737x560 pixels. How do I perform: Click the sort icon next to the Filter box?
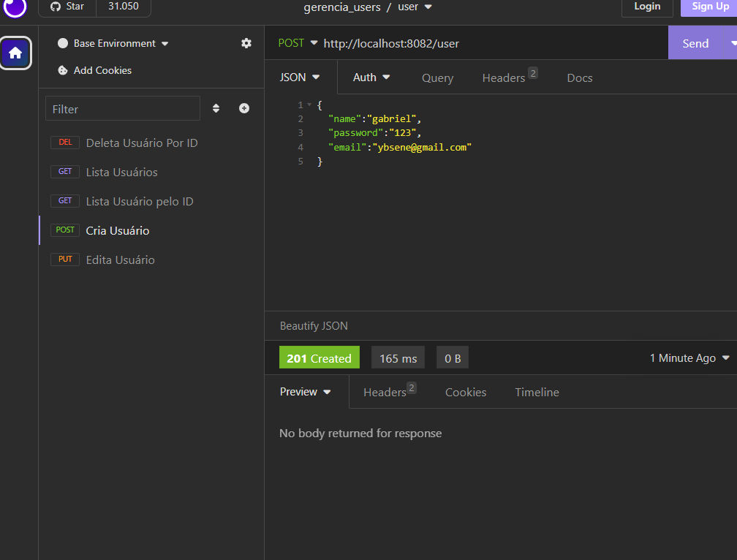216,107
